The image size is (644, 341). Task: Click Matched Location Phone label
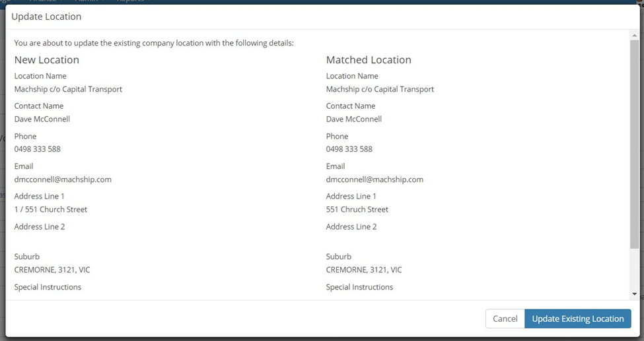coord(338,137)
